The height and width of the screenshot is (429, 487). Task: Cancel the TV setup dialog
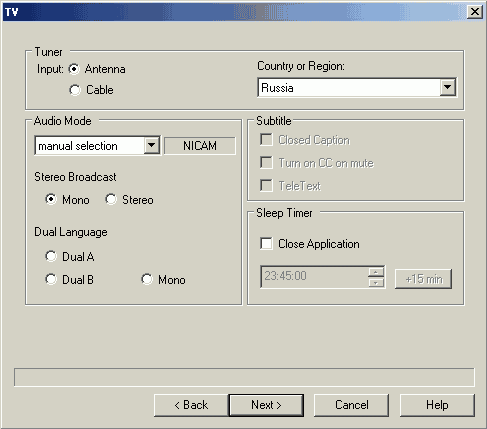[351, 405]
